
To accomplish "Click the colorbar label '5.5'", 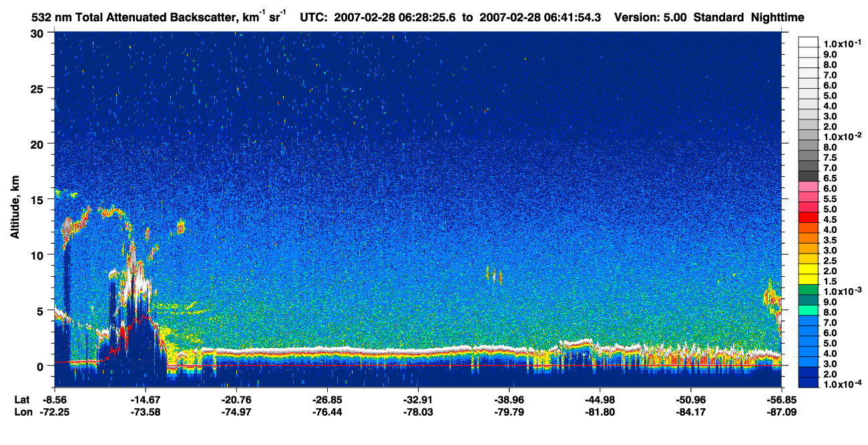I will [x=830, y=199].
